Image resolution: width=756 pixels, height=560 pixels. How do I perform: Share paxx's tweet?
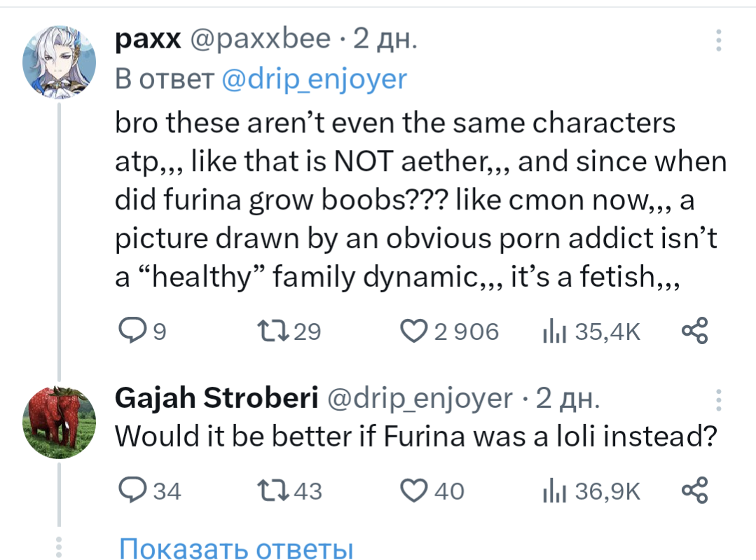(x=694, y=330)
